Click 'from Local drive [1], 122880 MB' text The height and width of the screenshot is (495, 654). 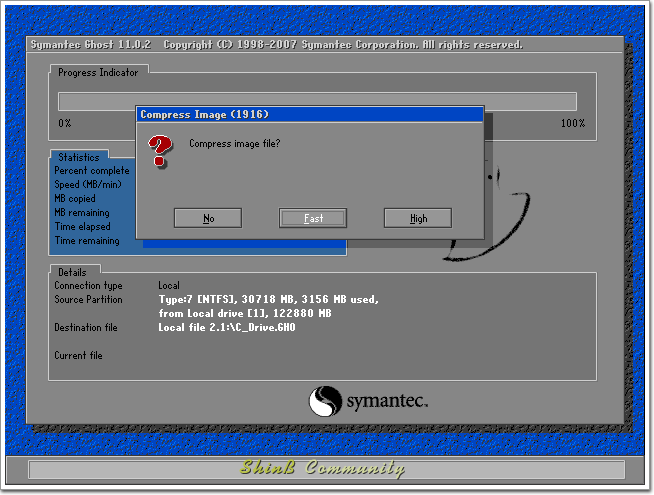coord(245,313)
